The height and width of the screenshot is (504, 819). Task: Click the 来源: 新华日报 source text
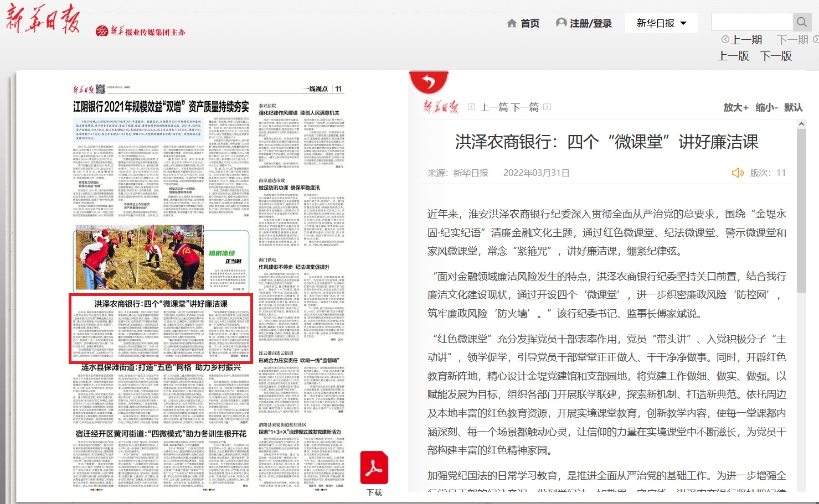coord(458,173)
